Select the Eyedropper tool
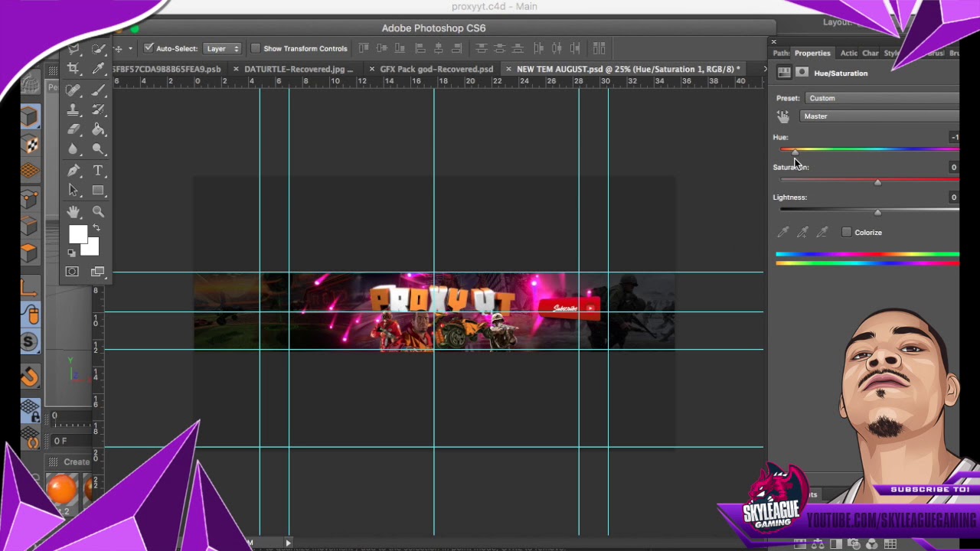The image size is (980, 551). [98, 68]
